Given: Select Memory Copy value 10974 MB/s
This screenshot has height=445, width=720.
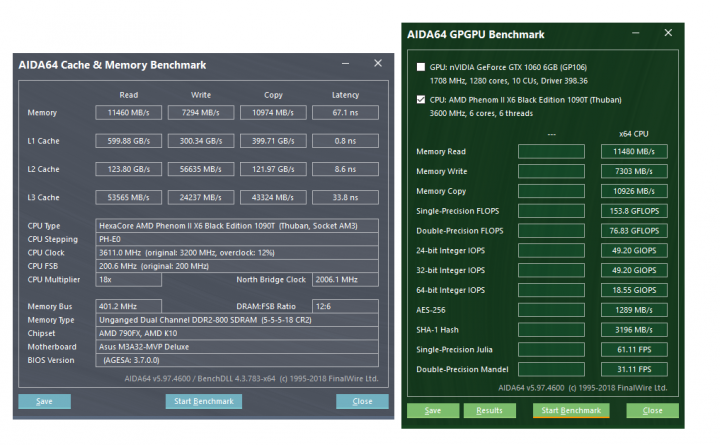Looking at the screenshot, I should tap(273, 113).
